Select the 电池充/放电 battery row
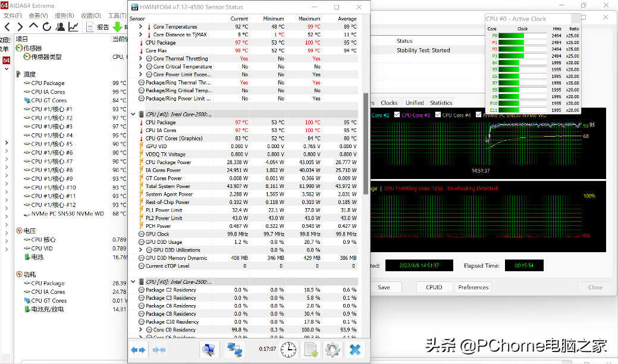This screenshot has width=618, height=364. point(44,309)
